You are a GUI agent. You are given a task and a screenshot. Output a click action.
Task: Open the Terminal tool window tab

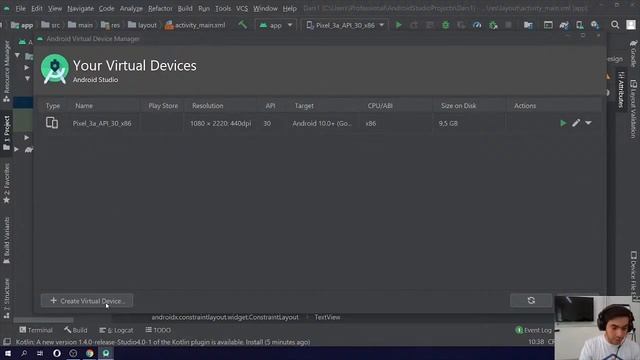pos(36,330)
